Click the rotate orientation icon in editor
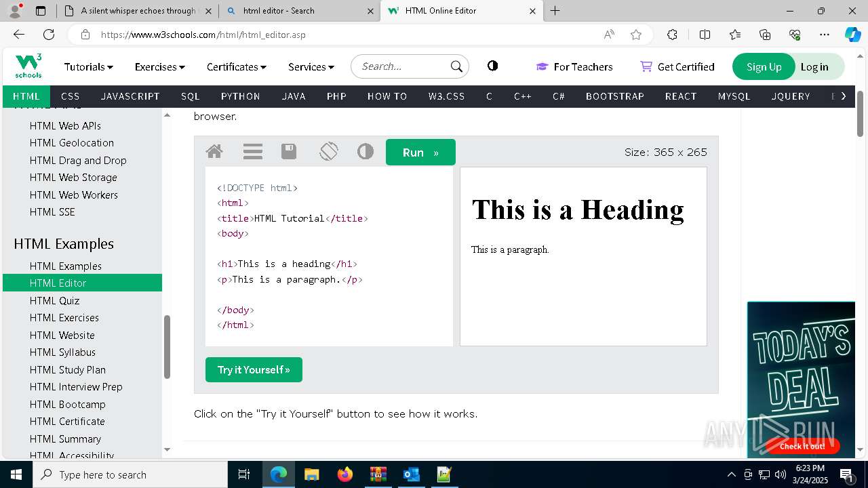Viewport: 868px width, 488px height. pyautogui.click(x=328, y=151)
